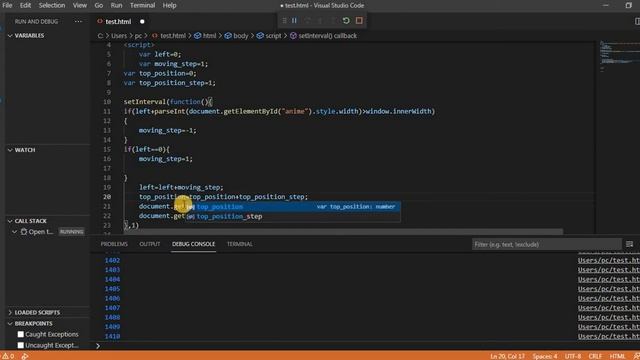The image size is (640, 360).
Task: Click test.html in breadcrumb path
Action: click(173, 36)
